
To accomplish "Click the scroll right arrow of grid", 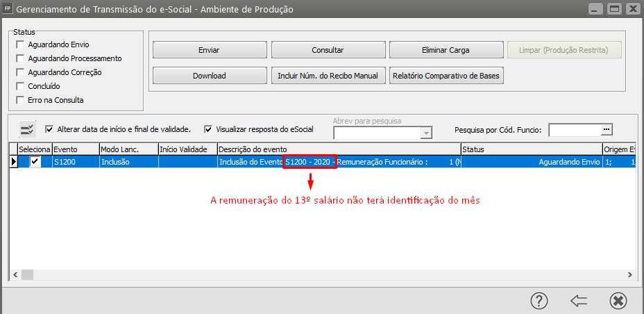I will 629,274.
